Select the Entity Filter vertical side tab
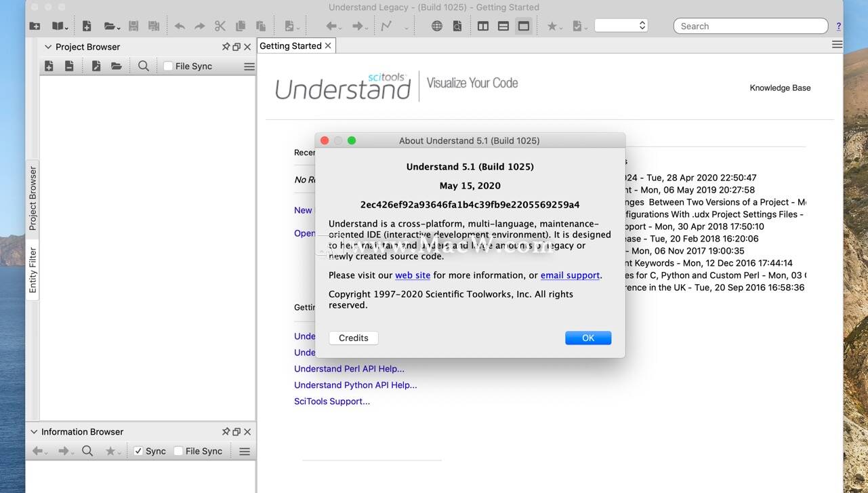 tap(33, 270)
